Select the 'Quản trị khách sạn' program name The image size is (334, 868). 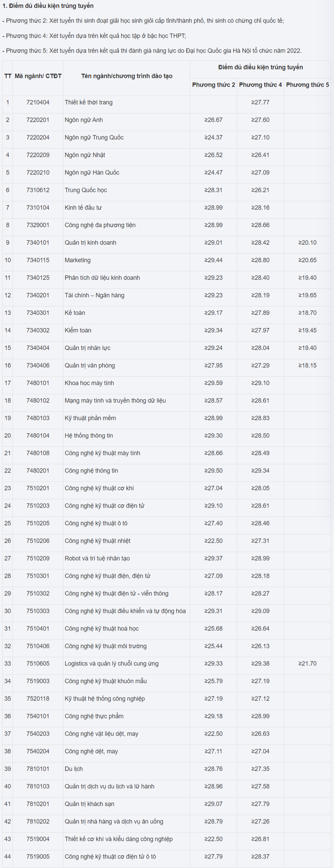pos(89,804)
